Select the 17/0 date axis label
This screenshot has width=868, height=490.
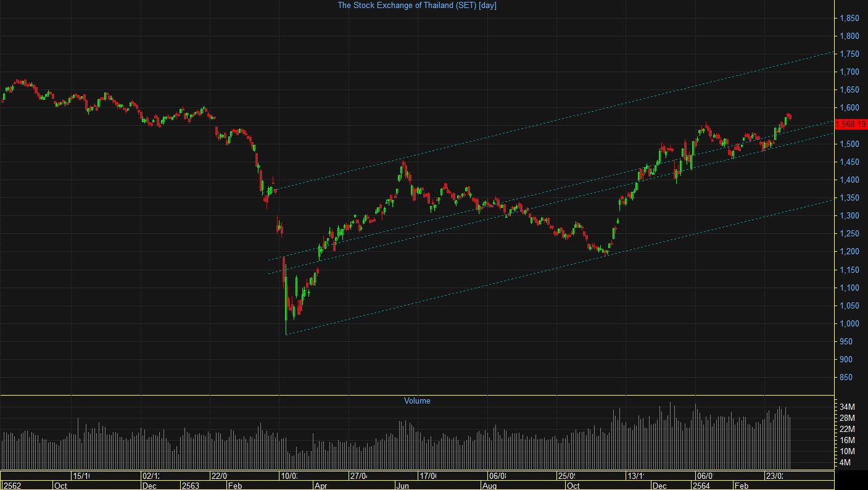coord(428,476)
